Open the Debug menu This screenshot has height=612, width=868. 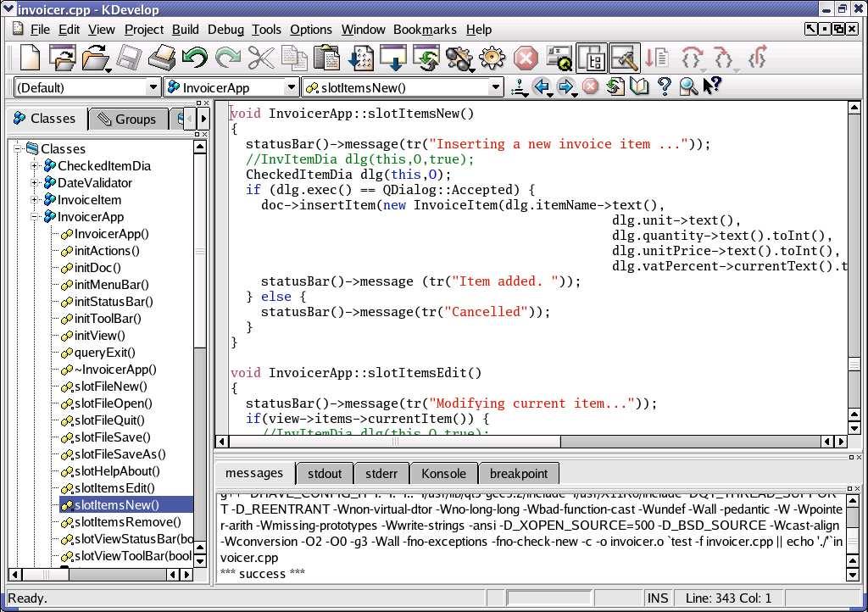pos(225,30)
